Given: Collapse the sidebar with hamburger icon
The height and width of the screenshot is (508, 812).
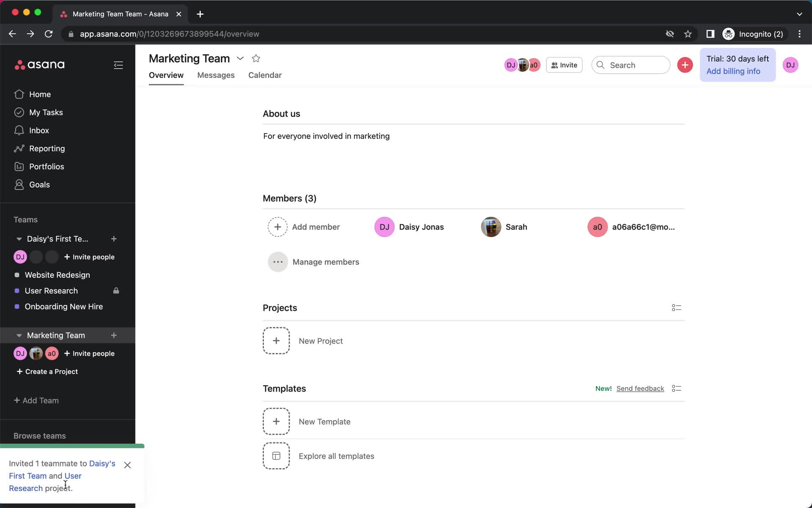Looking at the screenshot, I should pyautogui.click(x=118, y=65).
